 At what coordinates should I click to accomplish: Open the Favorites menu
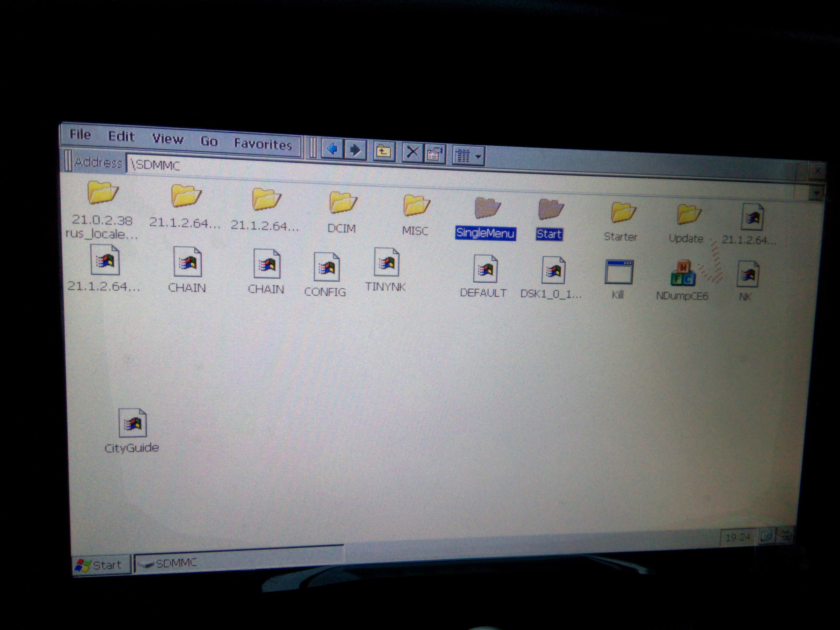262,144
